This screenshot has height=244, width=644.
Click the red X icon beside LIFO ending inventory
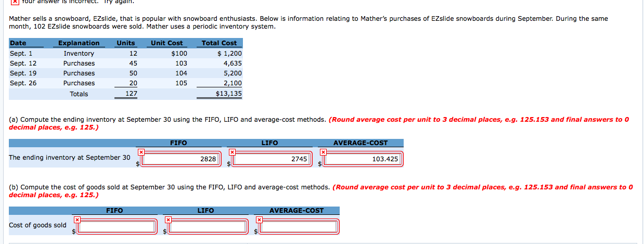click(x=233, y=152)
